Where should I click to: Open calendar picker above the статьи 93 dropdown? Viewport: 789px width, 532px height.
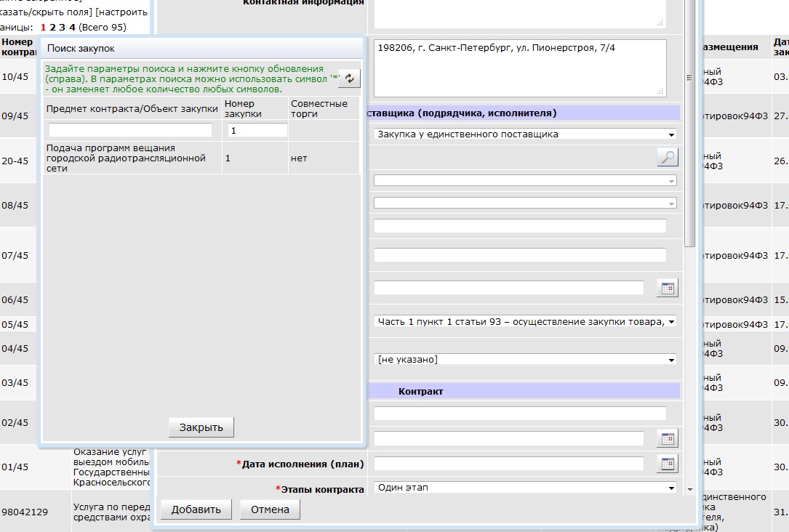667,288
